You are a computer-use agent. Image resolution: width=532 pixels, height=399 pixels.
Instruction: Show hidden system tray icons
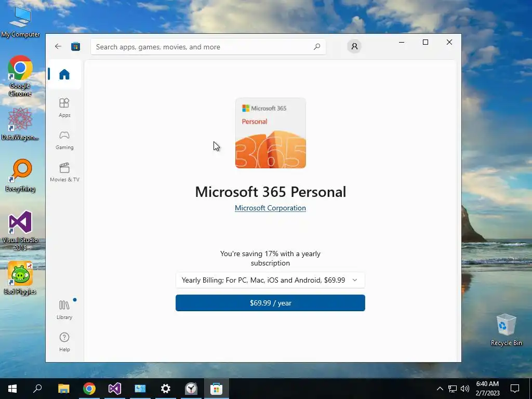(440, 389)
